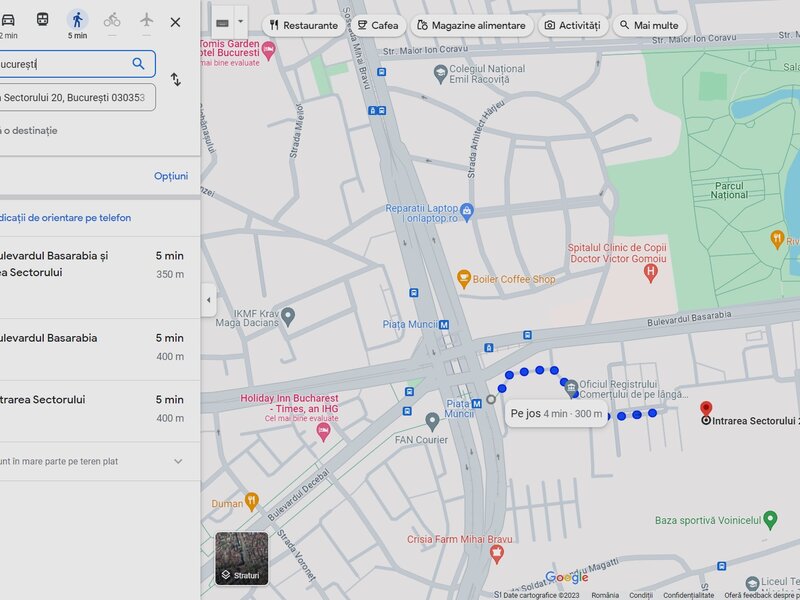Open the Straturi layers thumbnail
800x600 pixels.
(242, 557)
